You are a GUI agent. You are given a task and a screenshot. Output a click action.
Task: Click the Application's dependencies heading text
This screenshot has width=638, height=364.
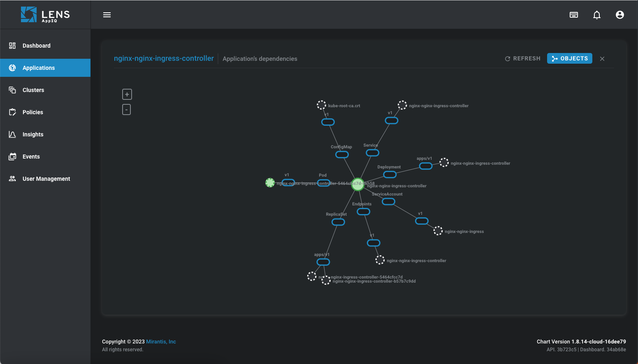click(x=260, y=59)
